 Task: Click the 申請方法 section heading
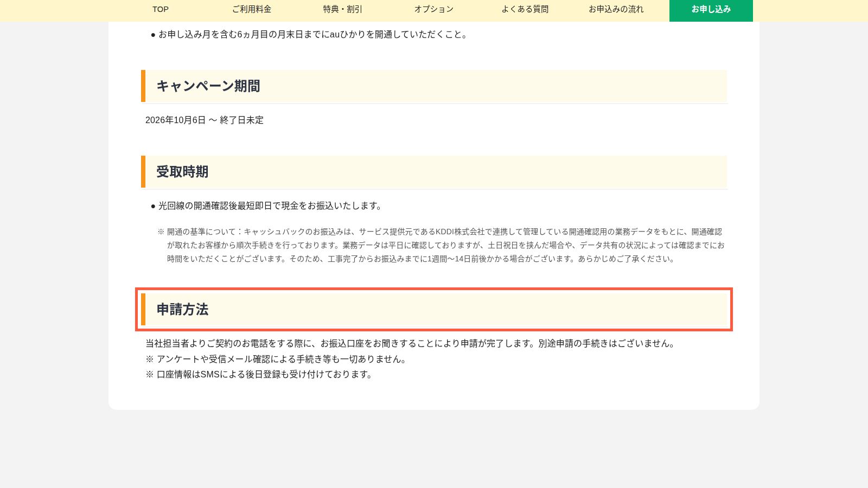pos(434,309)
